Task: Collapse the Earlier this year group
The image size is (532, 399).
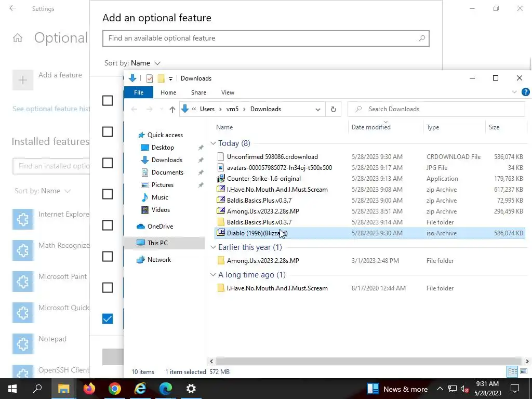Action: click(x=213, y=247)
